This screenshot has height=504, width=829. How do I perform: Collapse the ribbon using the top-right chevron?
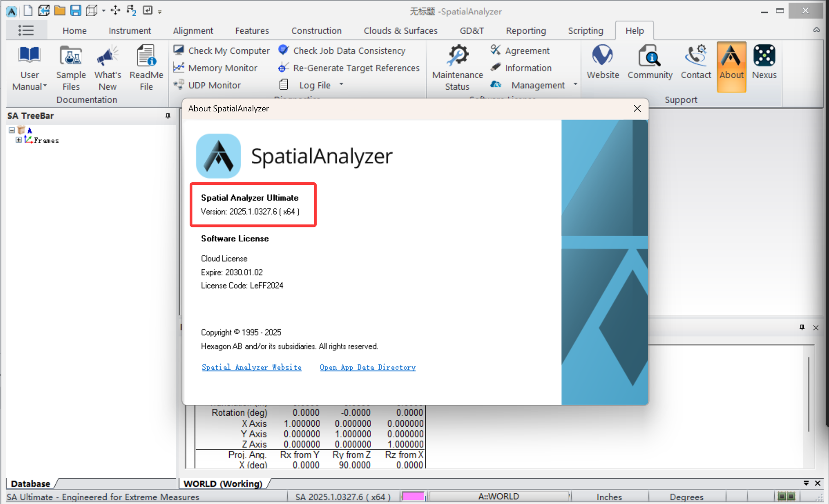(x=817, y=30)
